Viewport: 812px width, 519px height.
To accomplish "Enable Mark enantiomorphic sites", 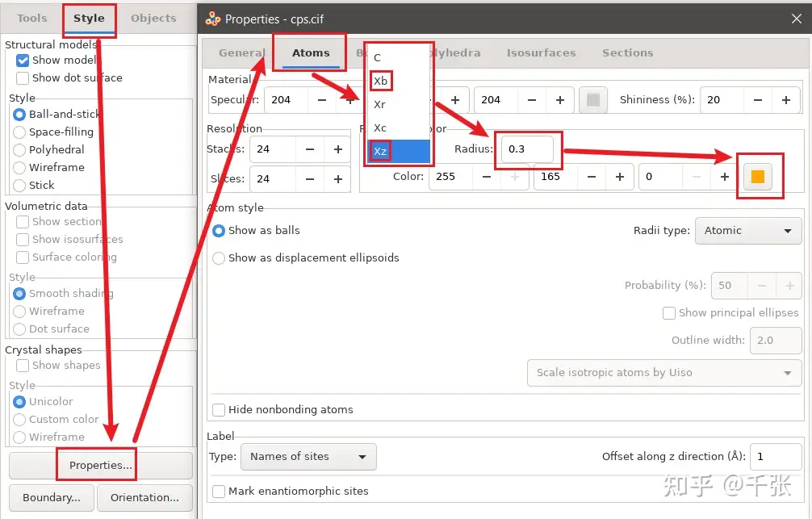I will click(219, 491).
